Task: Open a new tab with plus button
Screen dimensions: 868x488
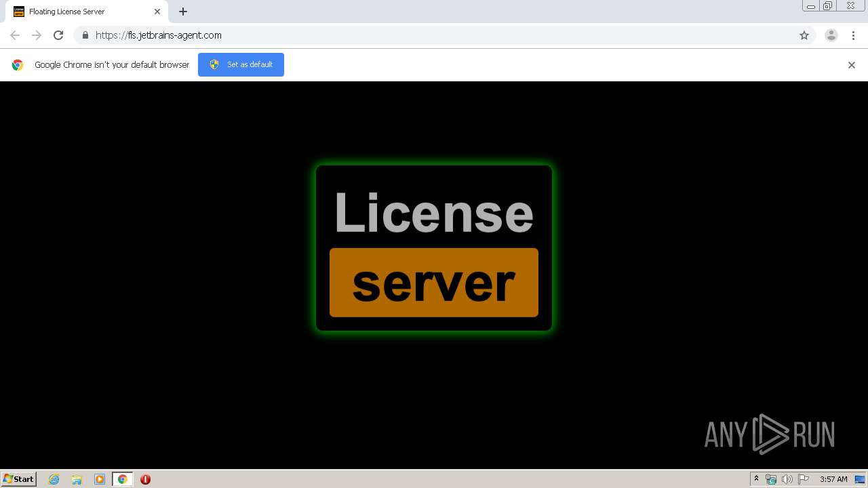Action: click(x=183, y=12)
